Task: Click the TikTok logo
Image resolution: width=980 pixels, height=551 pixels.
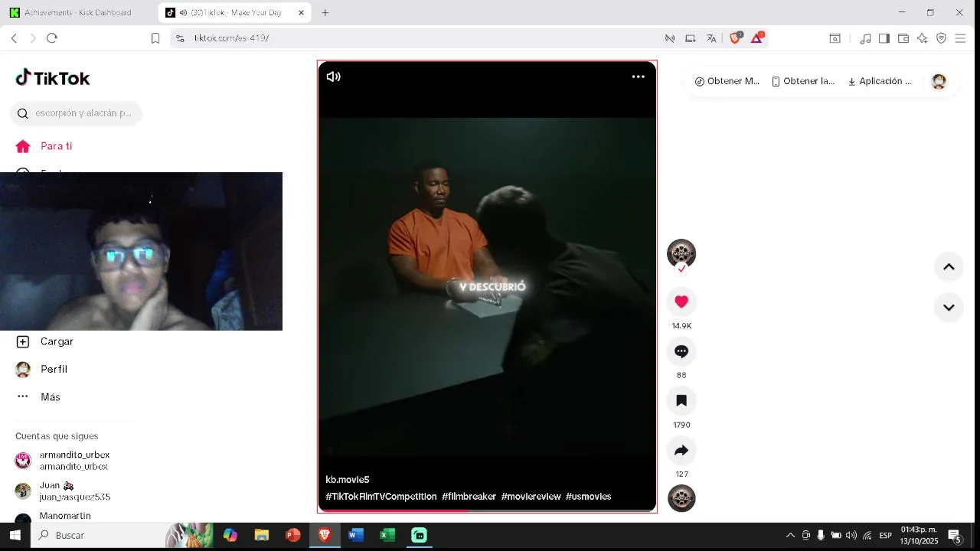Action: [x=53, y=78]
